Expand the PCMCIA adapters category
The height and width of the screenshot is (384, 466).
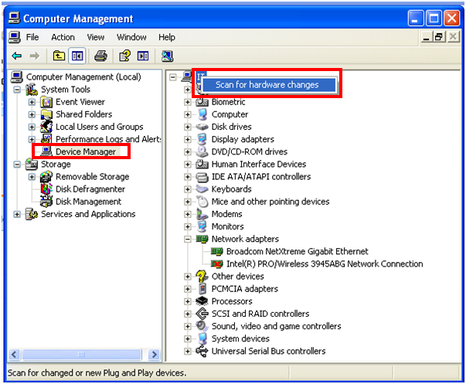[x=188, y=289]
